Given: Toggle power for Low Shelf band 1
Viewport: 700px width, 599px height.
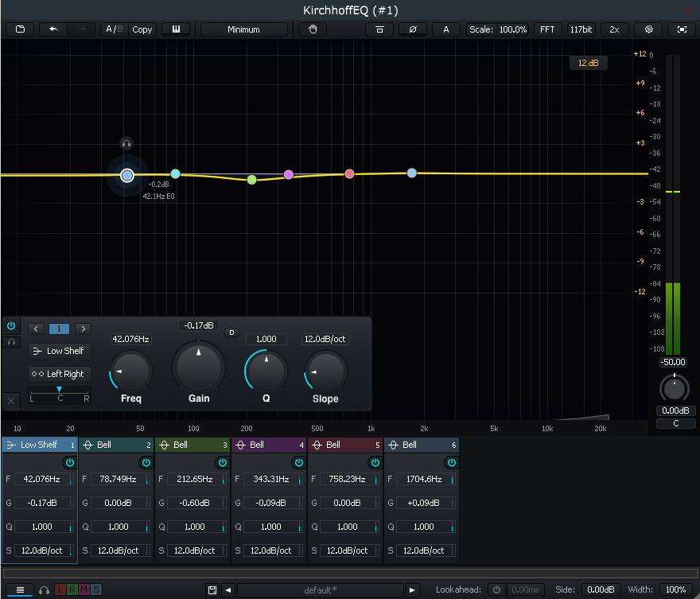Looking at the screenshot, I should click(x=70, y=462).
